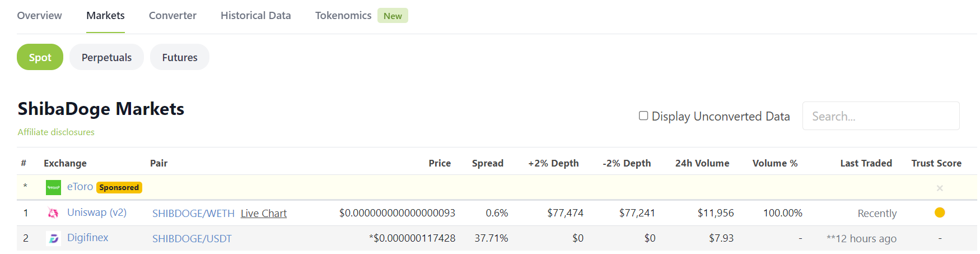The image size is (980, 254).
Task: Open the Affiliate disclosures link
Action: click(56, 132)
